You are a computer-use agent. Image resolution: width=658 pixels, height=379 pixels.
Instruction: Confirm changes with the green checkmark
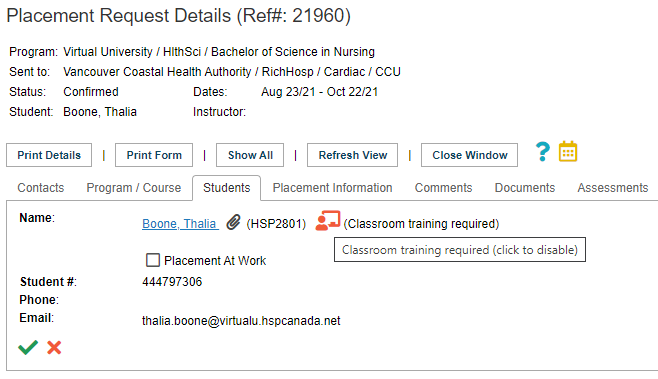[28, 348]
